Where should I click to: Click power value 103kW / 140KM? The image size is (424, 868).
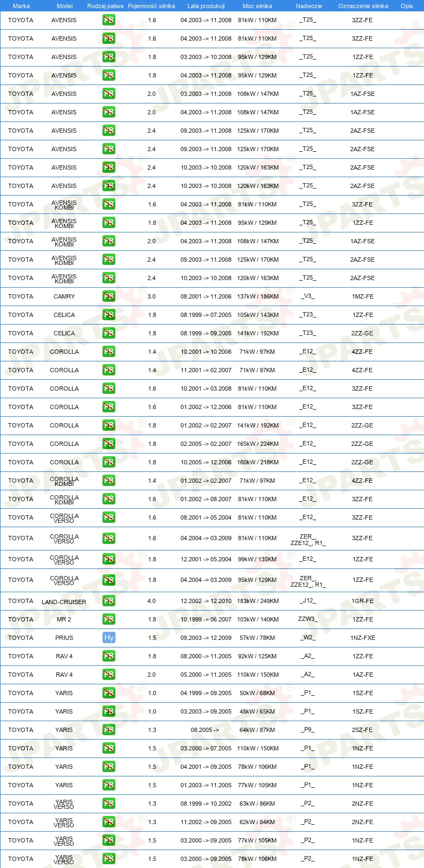[258, 619]
